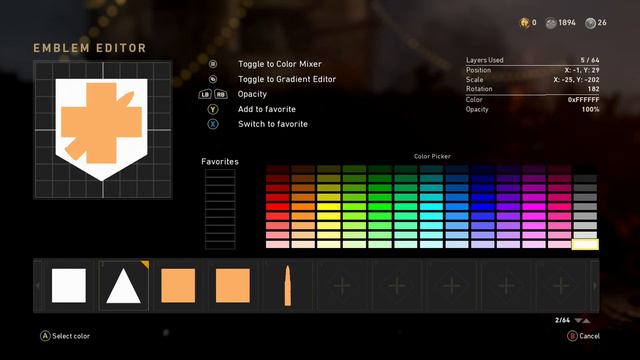Click the Toggle to Color Mixer button icon
The width and height of the screenshot is (640, 360).
click(x=213, y=64)
